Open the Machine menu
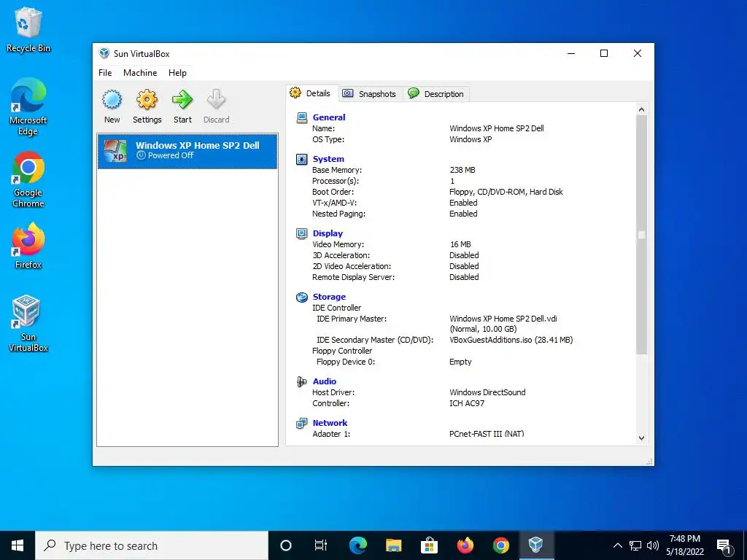The height and width of the screenshot is (560, 747). 140,73
